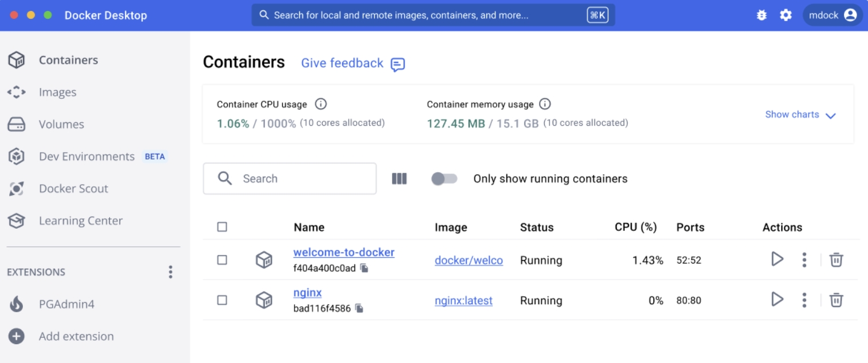Click the Docker Scout icon
868x363 pixels.
(x=17, y=188)
